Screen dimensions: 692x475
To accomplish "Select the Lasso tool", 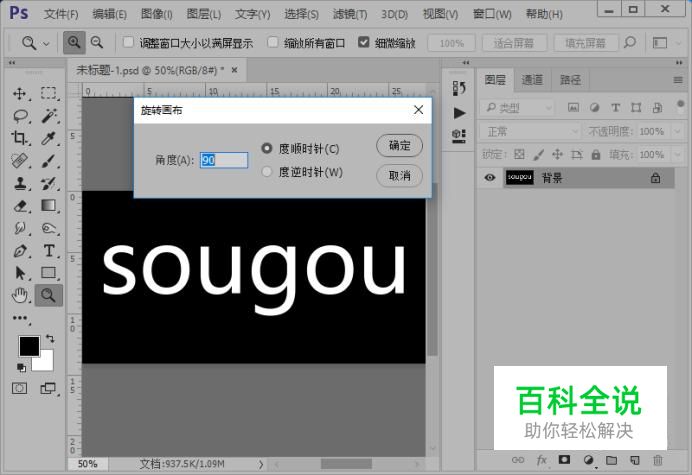I will (20, 116).
